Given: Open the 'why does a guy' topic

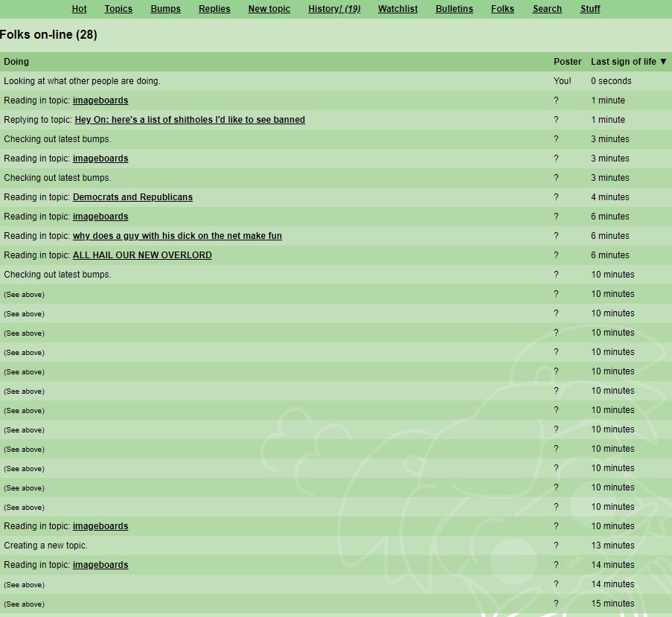Looking at the screenshot, I should 177,236.
